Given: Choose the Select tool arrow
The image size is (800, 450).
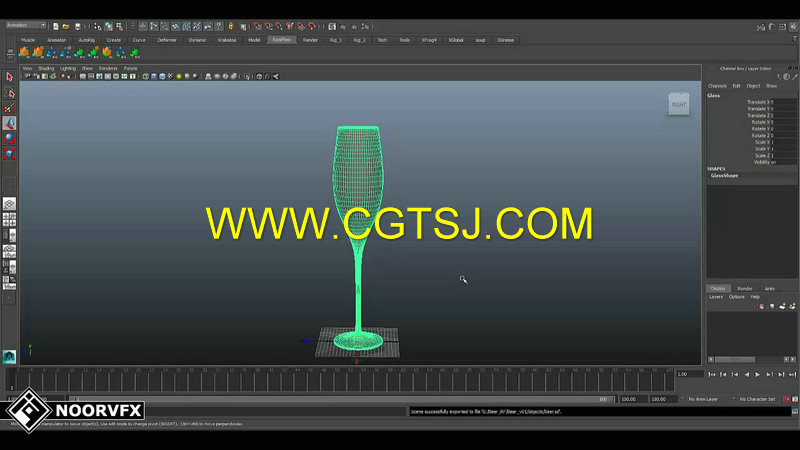Looking at the screenshot, I should coord(9,77).
